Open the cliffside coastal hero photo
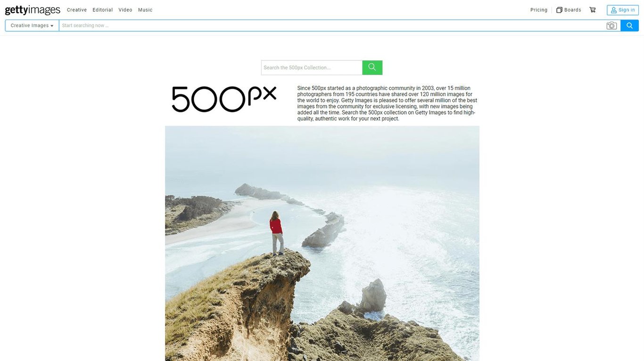644x361 pixels. click(x=322, y=243)
